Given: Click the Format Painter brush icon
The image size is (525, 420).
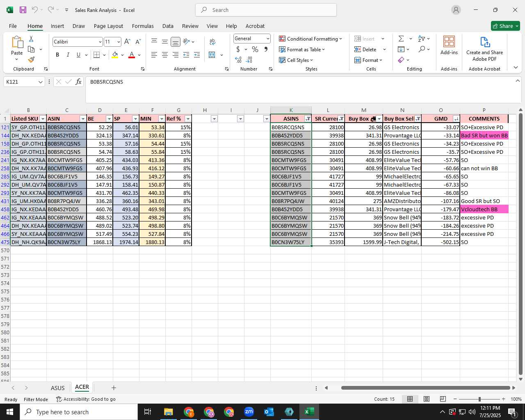Looking at the screenshot, I should (31, 59).
